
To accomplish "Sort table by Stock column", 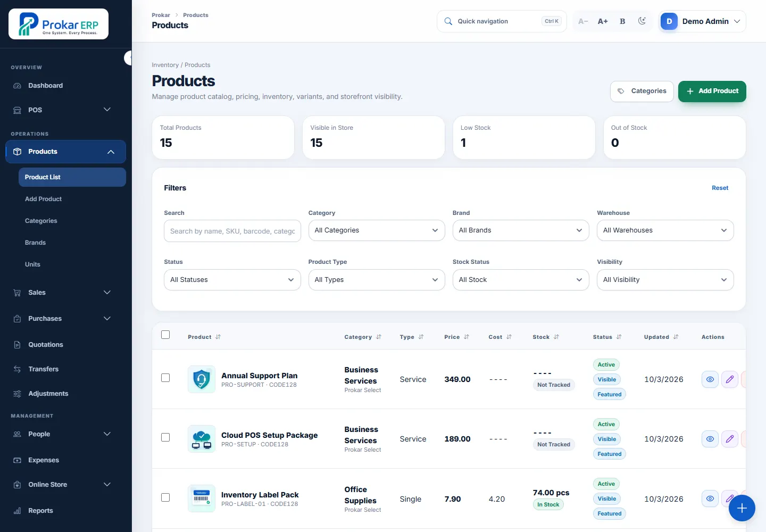I will [x=546, y=337].
